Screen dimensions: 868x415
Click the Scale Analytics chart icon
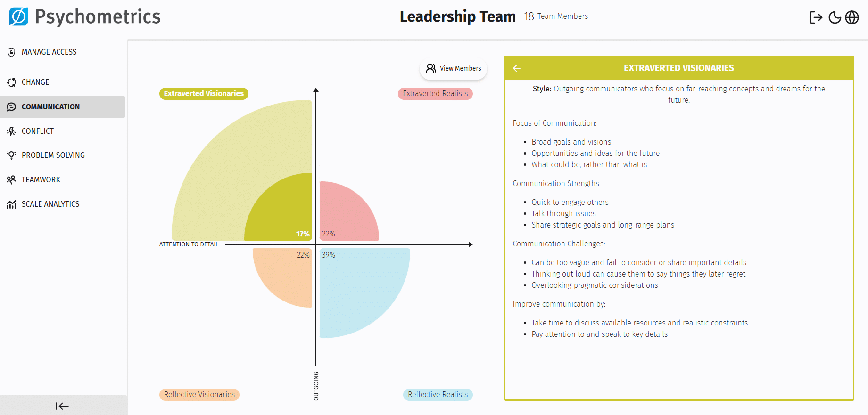point(11,204)
